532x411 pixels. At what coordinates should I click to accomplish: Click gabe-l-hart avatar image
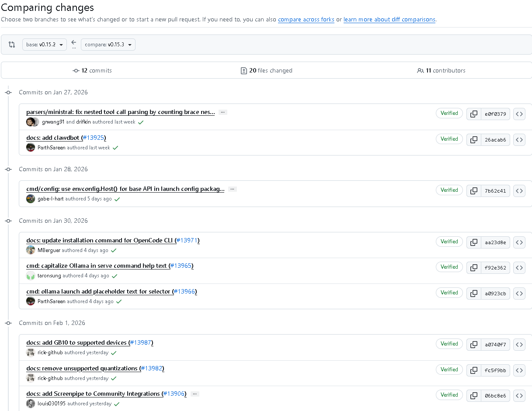point(31,199)
